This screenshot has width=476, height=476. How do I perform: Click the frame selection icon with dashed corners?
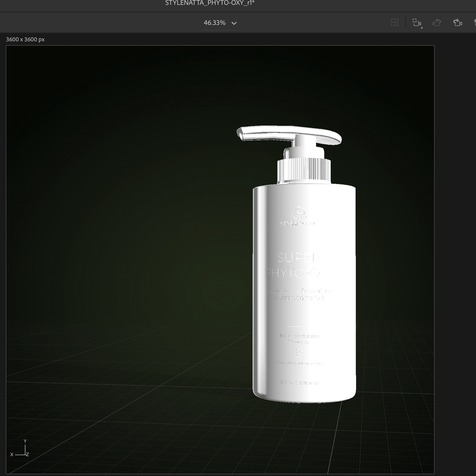click(395, 22)
